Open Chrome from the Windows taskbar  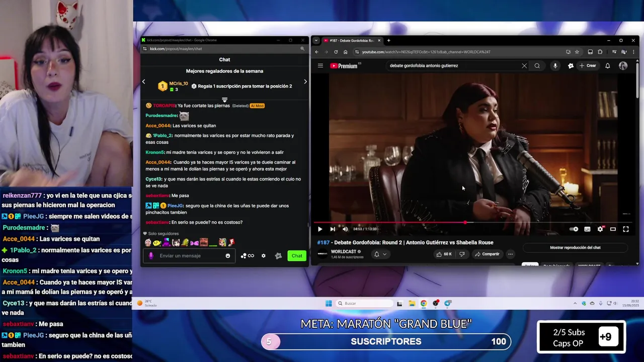point(424,303)
